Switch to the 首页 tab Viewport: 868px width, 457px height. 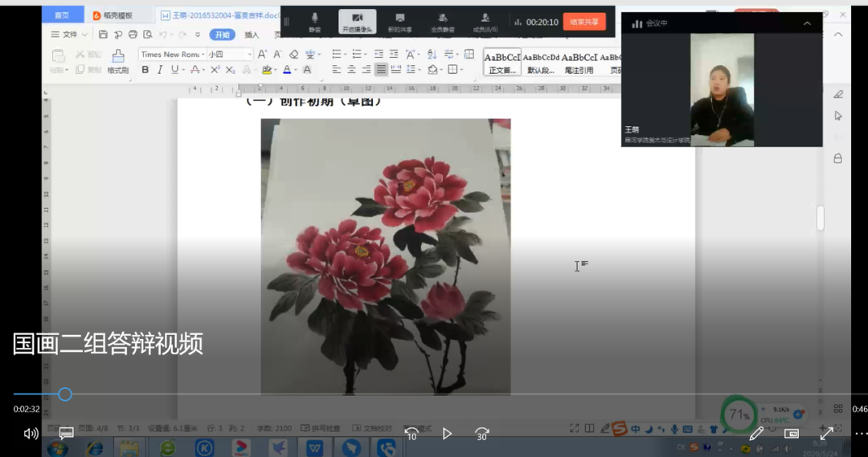[x=62, y=15]
